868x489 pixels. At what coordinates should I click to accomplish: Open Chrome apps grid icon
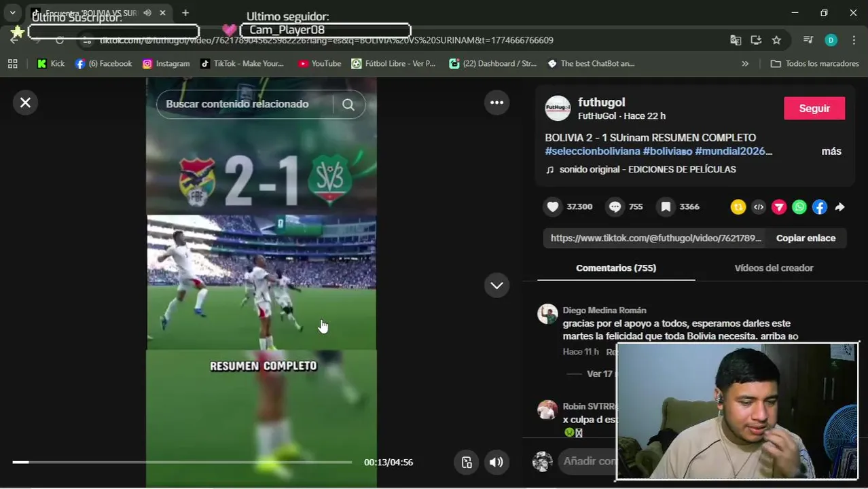[x=12, y=64]
